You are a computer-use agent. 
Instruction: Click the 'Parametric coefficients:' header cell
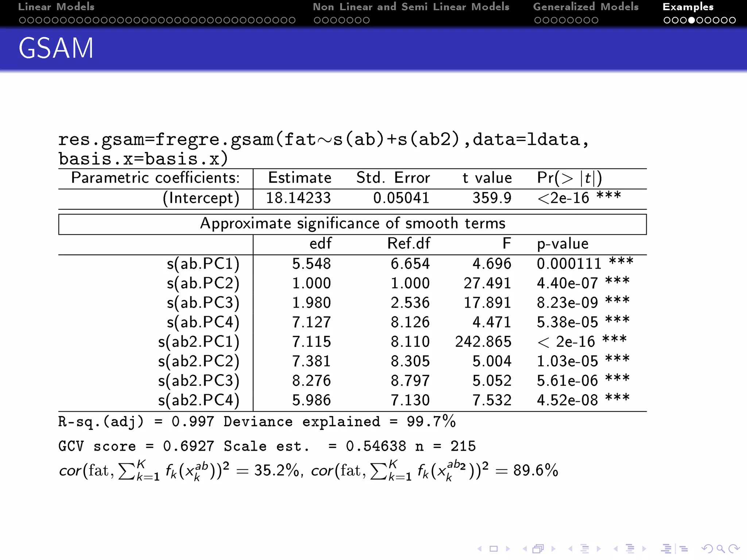tap(155, 178)
